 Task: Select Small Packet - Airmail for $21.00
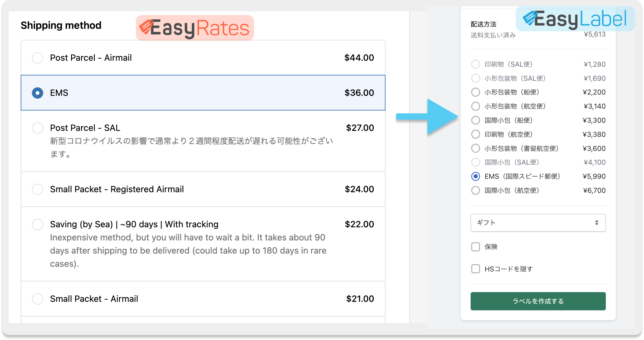[x=38, y=299]
